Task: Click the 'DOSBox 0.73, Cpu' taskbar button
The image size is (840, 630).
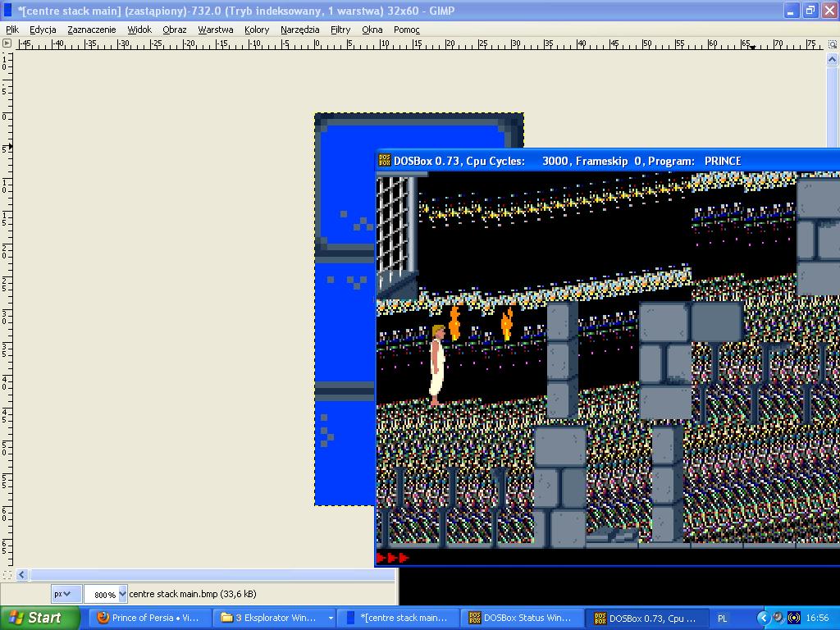Action: [646, 618]
